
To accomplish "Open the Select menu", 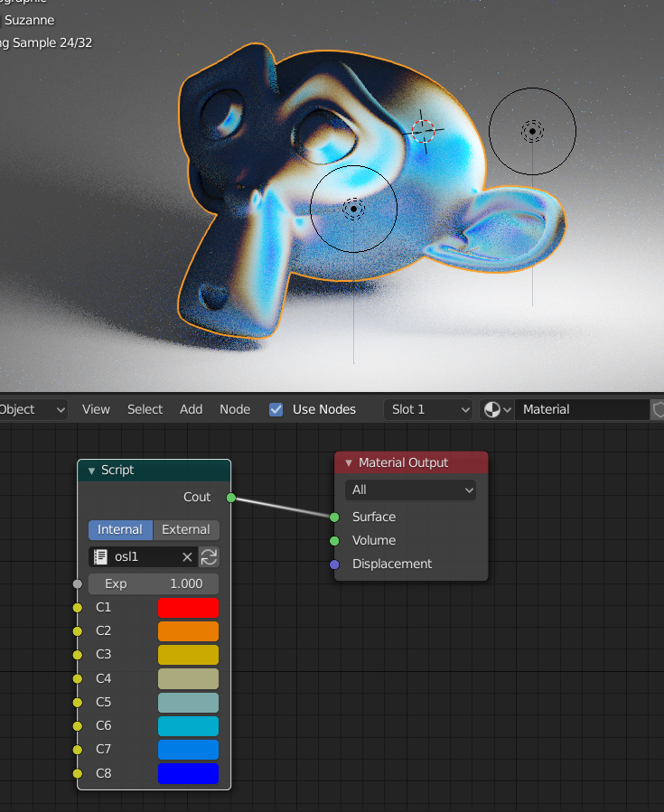I will [145, 410].
